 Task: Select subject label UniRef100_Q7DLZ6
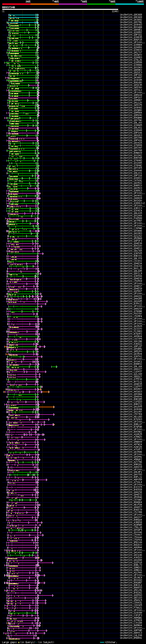131,60
